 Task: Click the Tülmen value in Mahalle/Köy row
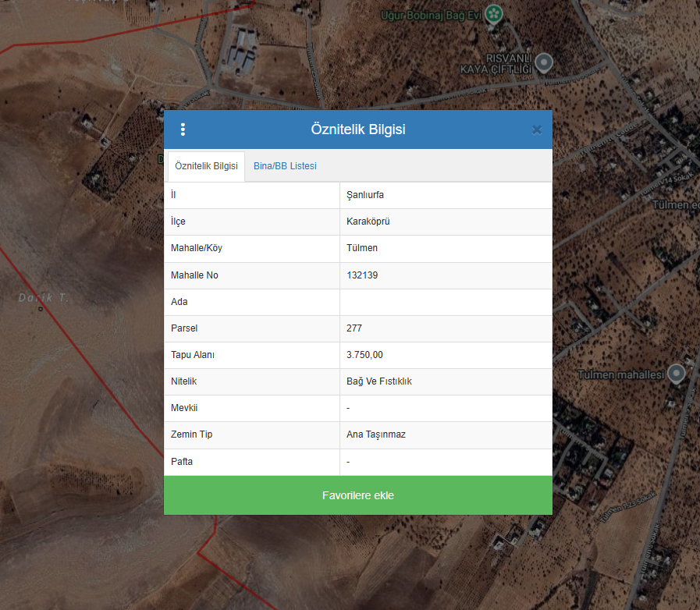[x=446, y=248]
